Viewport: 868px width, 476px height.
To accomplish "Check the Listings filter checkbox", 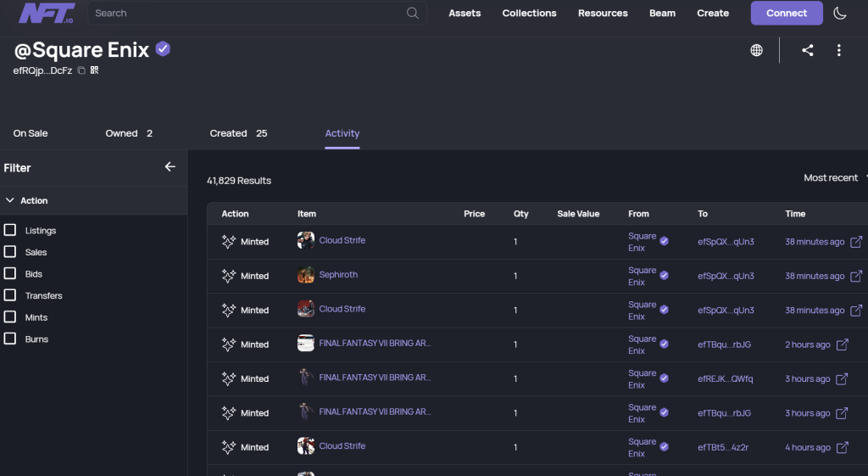I will click(x=10, y=229).
